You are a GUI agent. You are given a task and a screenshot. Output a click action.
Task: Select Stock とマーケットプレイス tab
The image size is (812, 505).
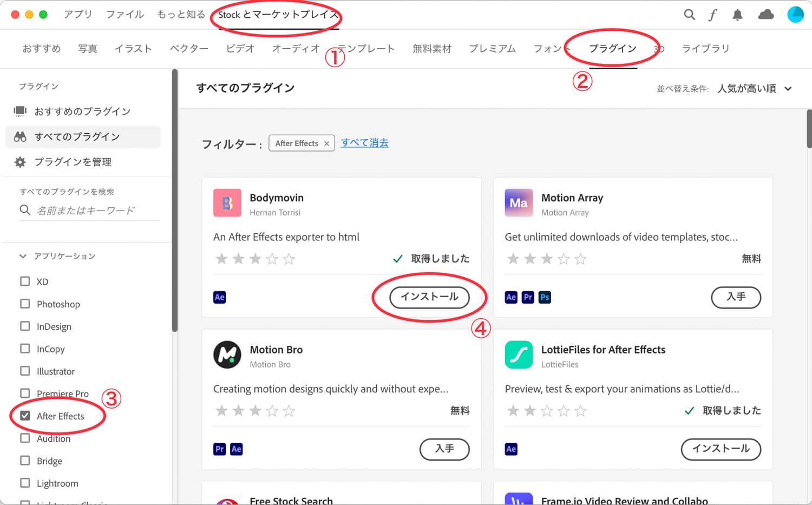278,15
